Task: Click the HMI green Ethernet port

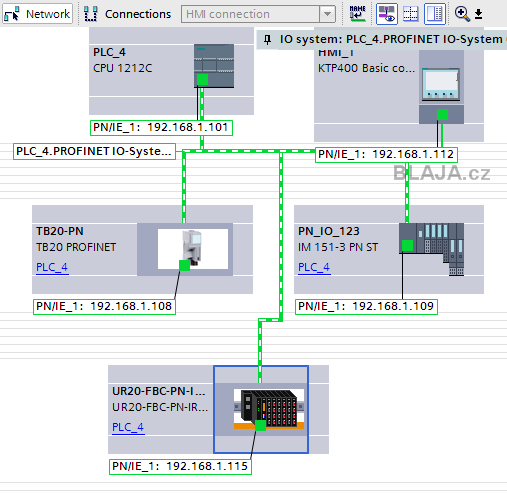Action: click(443, 114)
